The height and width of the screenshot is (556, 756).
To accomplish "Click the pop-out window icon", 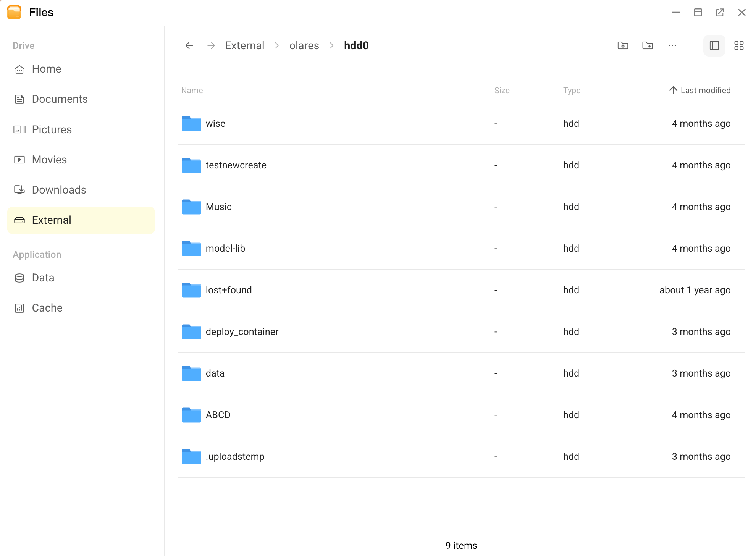I will [x=720, y=12].
